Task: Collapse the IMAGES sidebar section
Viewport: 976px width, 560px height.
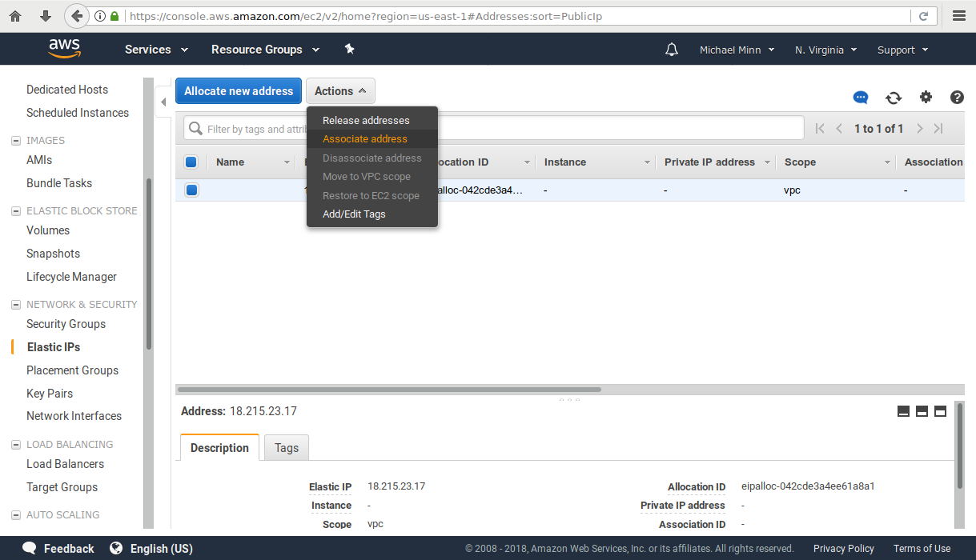Action: click(x=16, y=141)
